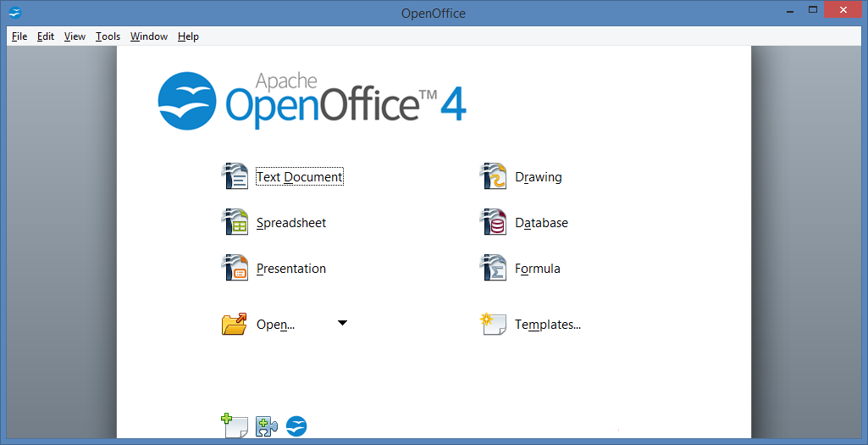Open the Edit menu
868x445 pixels.
[46, 36]
